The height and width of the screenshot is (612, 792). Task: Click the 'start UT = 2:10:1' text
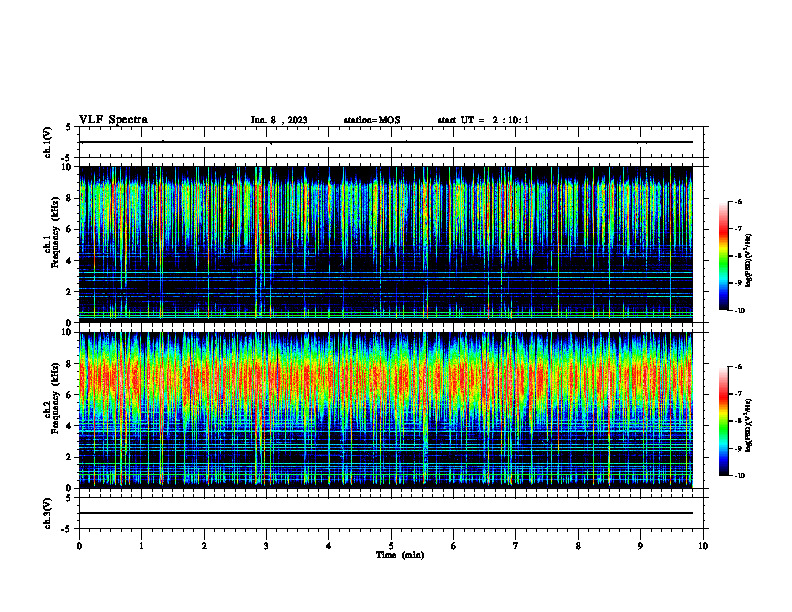click(x=483, y=120)
